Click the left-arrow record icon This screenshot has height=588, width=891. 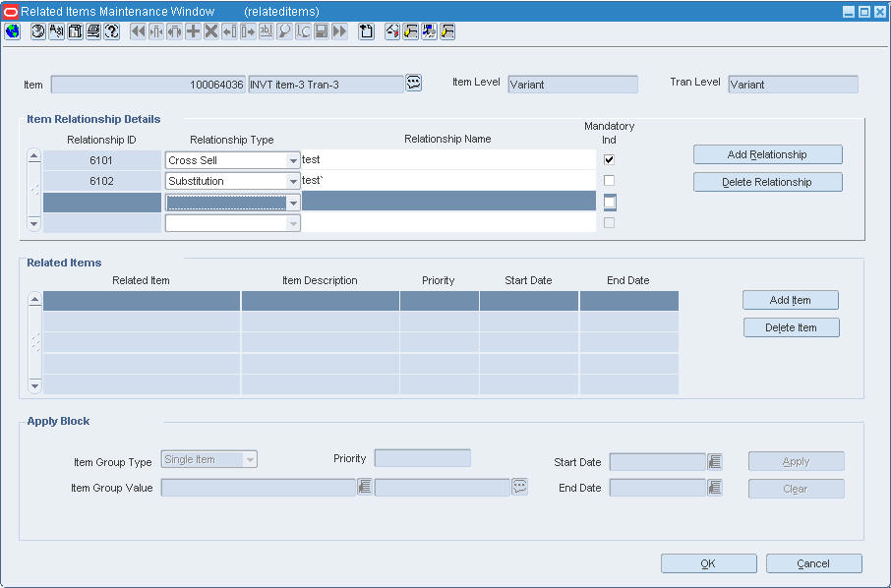pyautogui.click(x=229, y=31)
